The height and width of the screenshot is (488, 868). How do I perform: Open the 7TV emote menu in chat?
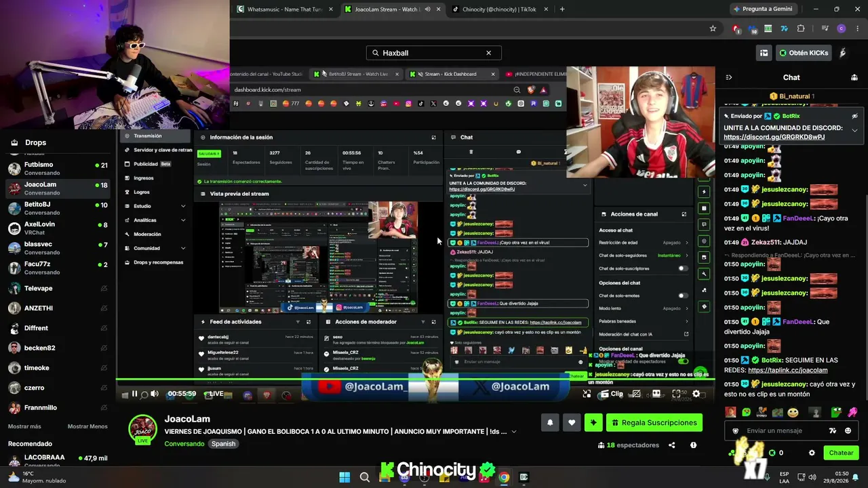(833, 430)
